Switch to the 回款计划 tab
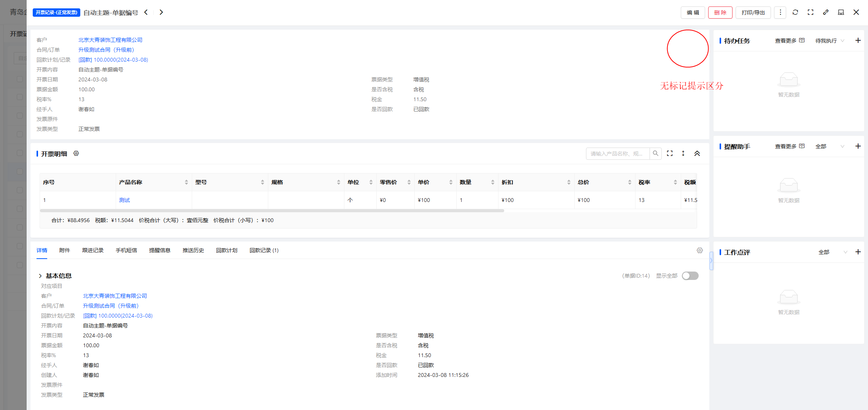The image size is (868, 410). [x=227, y=250]
